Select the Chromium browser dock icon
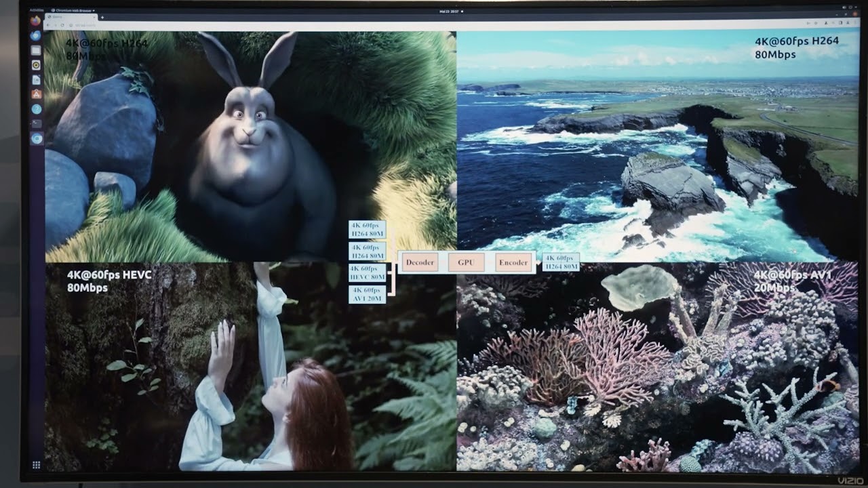868x488 pixels. click(36, 138)
